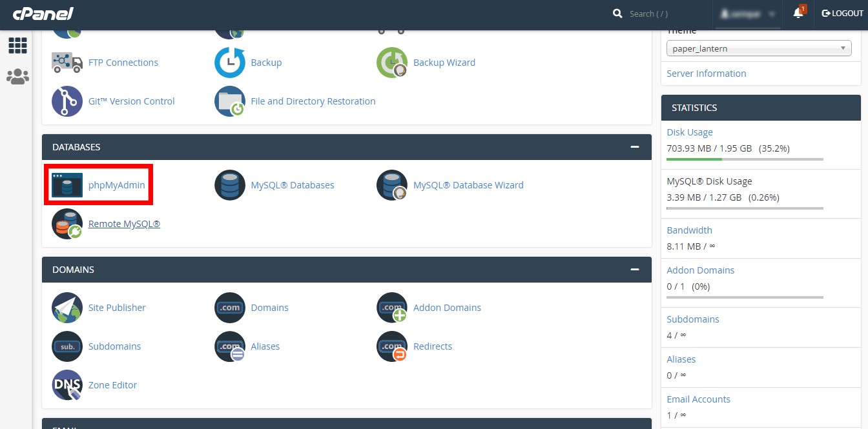Viewport: 868px width, 429px height.
Task: Open the User Manager people sidebar icon
Action: click(17, 77)
